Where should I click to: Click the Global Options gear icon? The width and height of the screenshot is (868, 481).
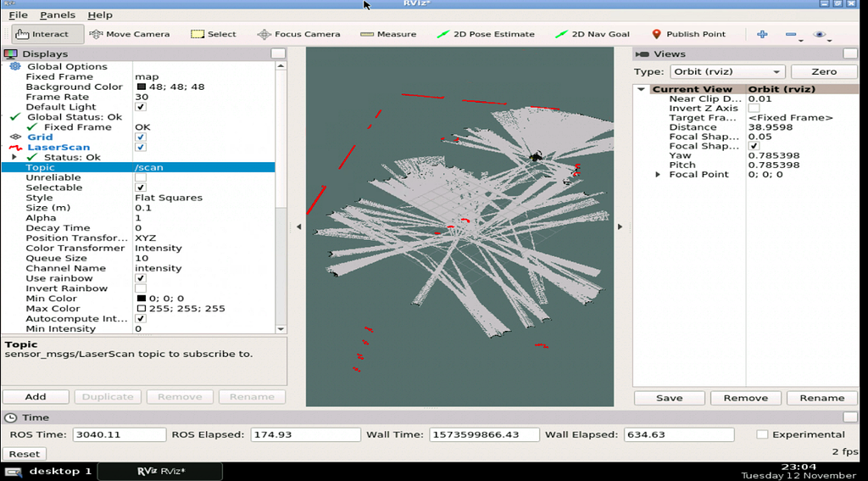click(15, 66)
